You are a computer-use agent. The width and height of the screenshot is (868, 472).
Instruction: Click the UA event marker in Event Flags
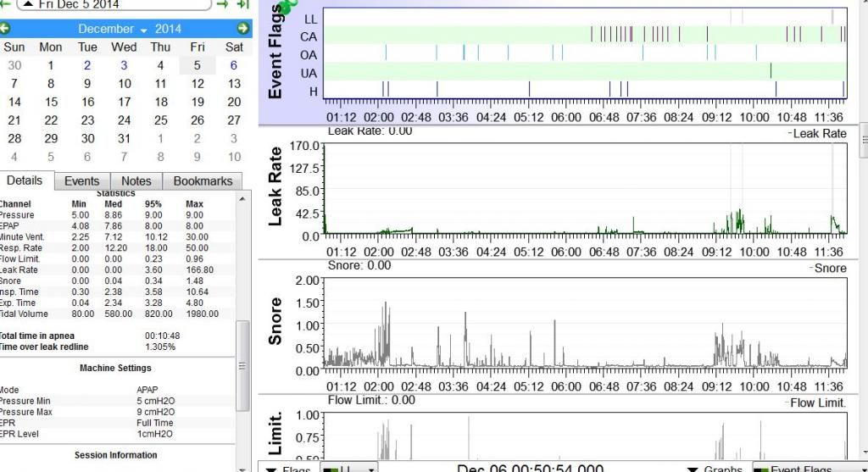[x=771, y=71]
